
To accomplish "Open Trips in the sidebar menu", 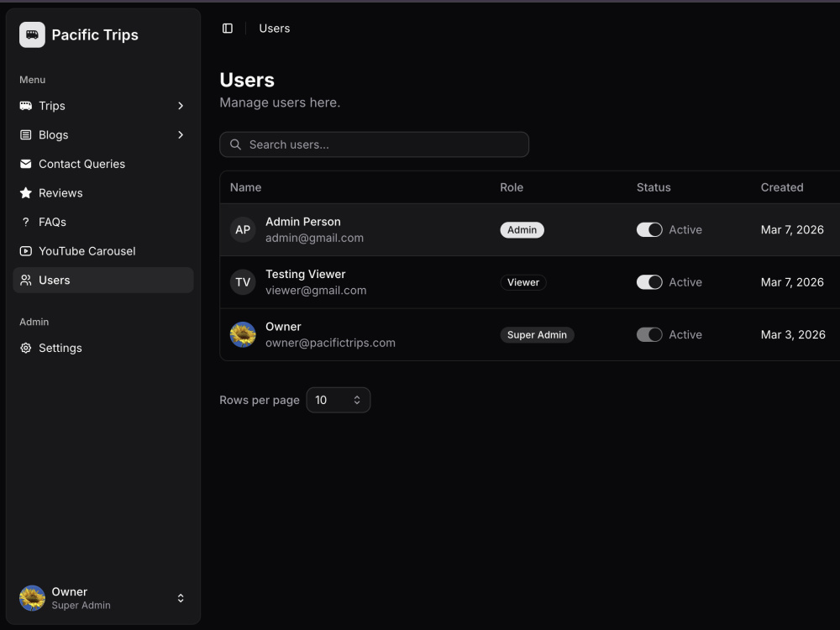I will pyautogui.click(x=102, y=106).
